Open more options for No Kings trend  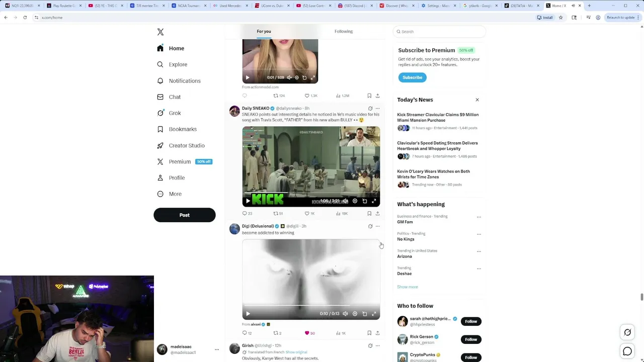click(478, 234)
